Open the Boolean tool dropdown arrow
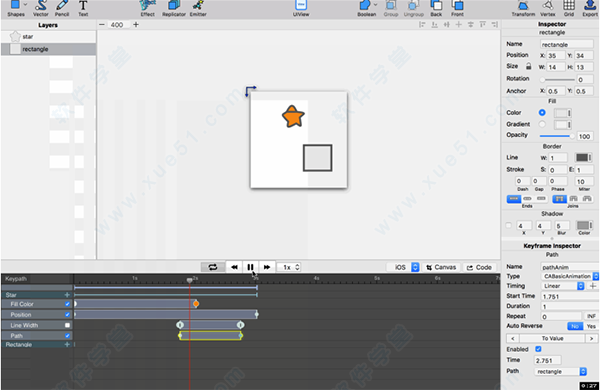The width and height of the screenshot is (600, 390). pos(375,5)
